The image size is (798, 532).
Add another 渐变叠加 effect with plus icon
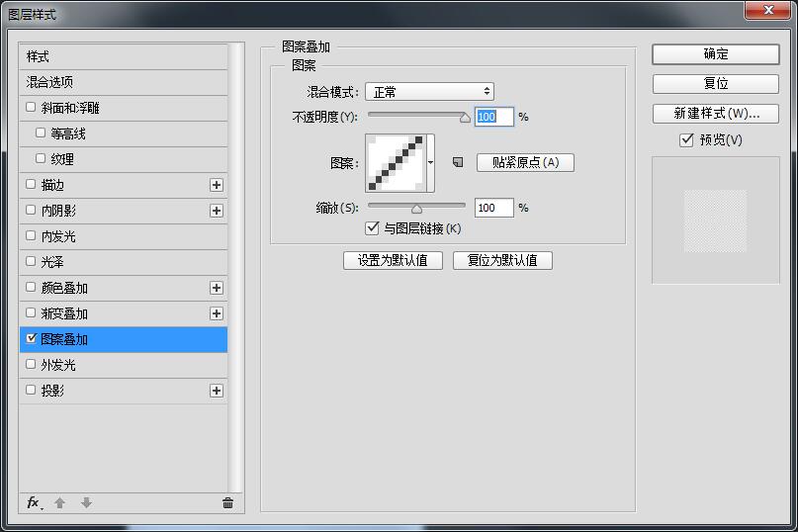217,313
